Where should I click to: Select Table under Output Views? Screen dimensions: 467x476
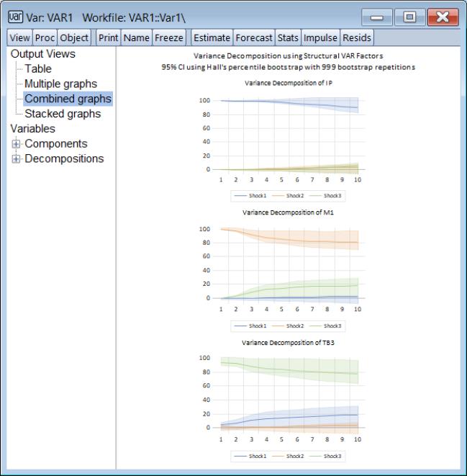(x=38, y=69)
